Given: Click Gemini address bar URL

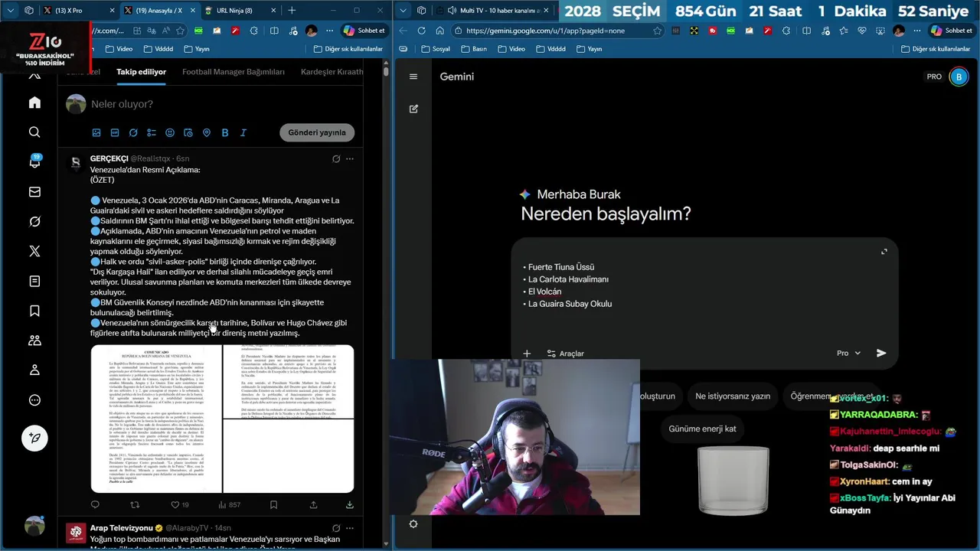Looking at the screenshot, I should click(x=545, y=31).
